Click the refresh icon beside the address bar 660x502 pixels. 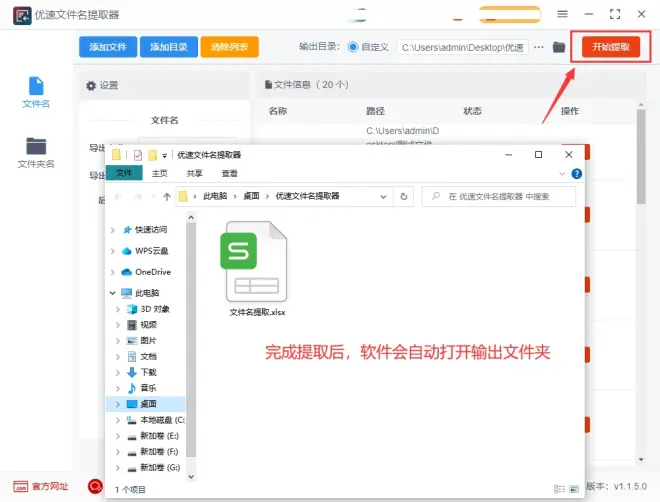coord(403,197)
